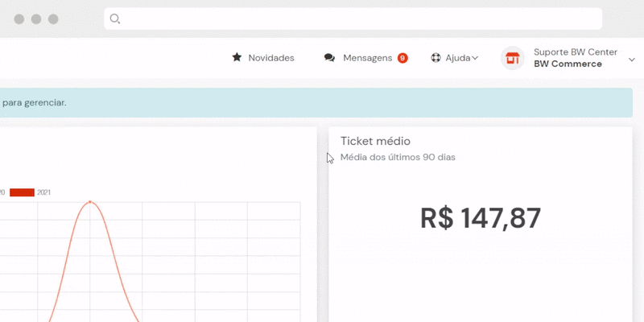Click the first gray window control dot

point(19,19)
